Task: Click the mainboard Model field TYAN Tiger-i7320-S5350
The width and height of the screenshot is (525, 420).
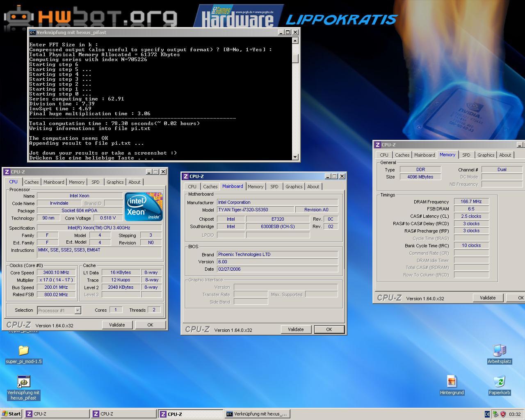Action: click(256, 210)
